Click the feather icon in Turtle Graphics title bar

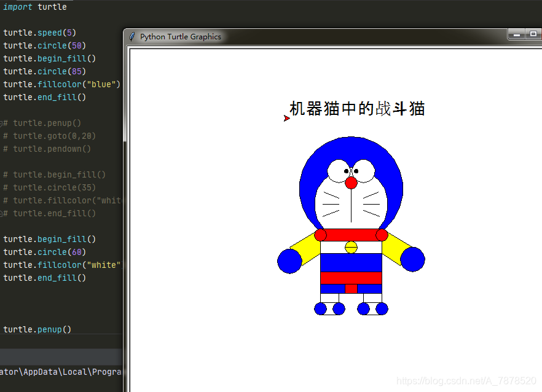132,37
